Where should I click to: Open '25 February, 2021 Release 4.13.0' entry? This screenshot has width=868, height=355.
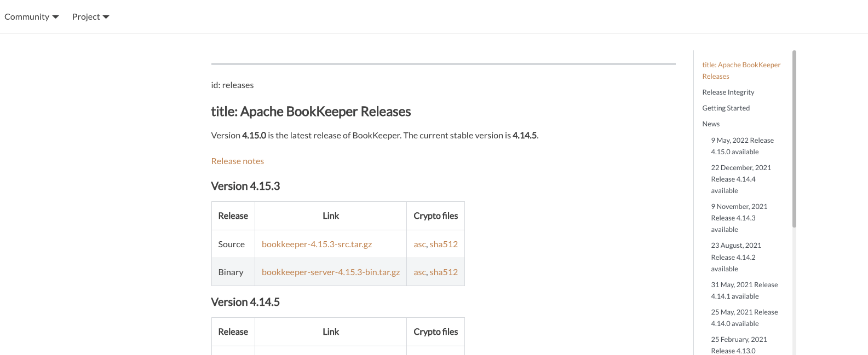(739, 345)
